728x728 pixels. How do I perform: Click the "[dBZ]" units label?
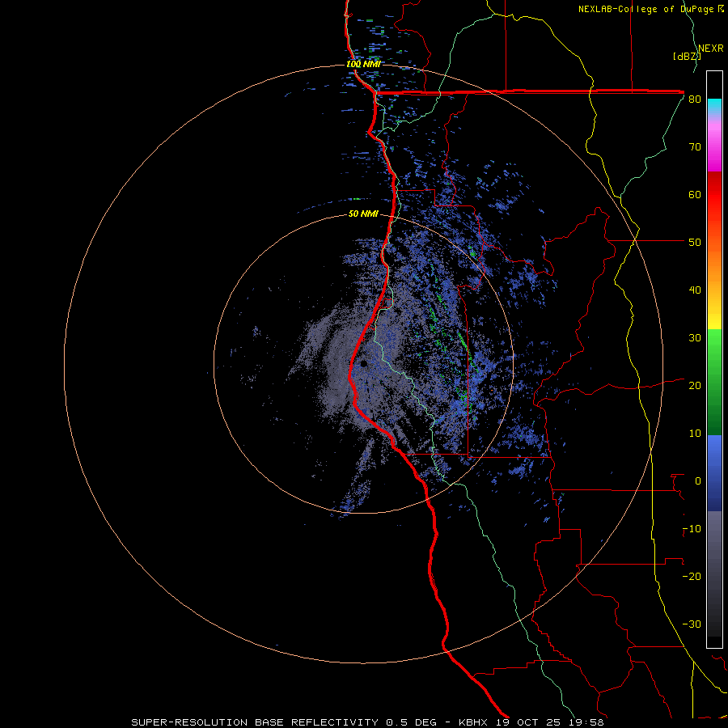tap(687, 57)
